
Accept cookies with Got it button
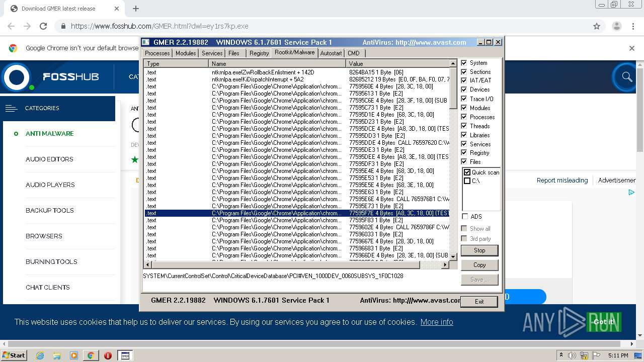tap(604, 322)
